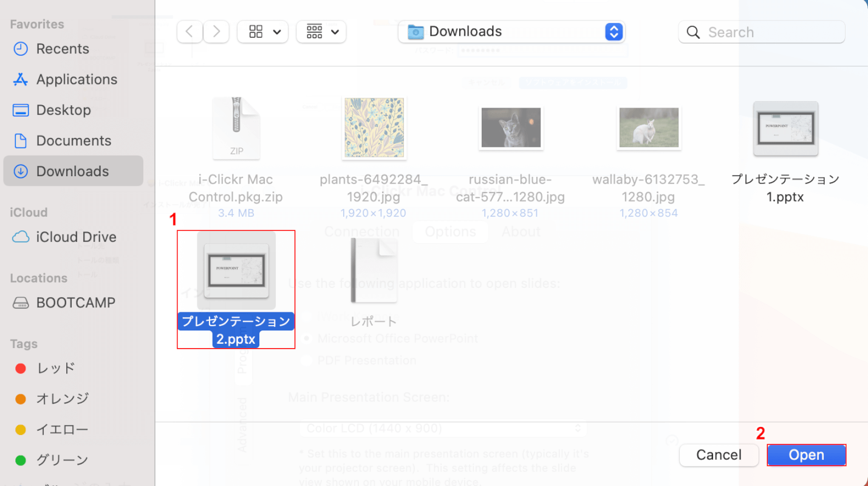Screen dimensions: 868x486
Task: Select the レポート document icon
Action: (374, 270)
